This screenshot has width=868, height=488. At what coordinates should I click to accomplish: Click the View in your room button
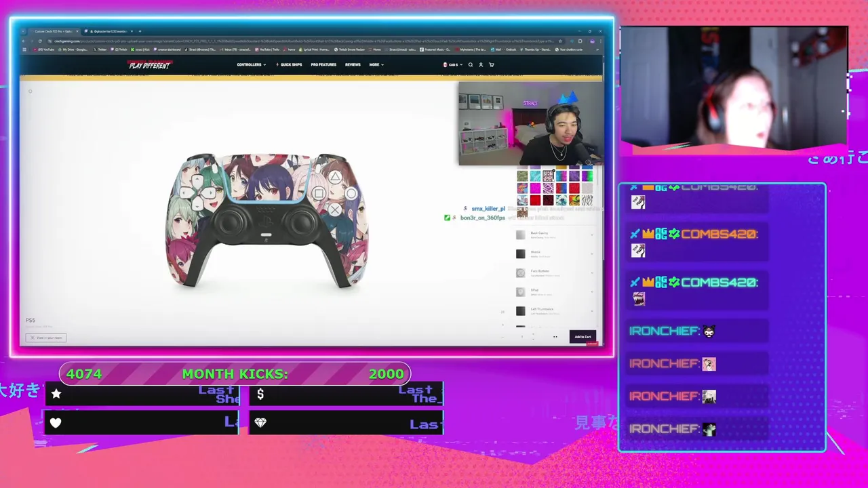46,338
